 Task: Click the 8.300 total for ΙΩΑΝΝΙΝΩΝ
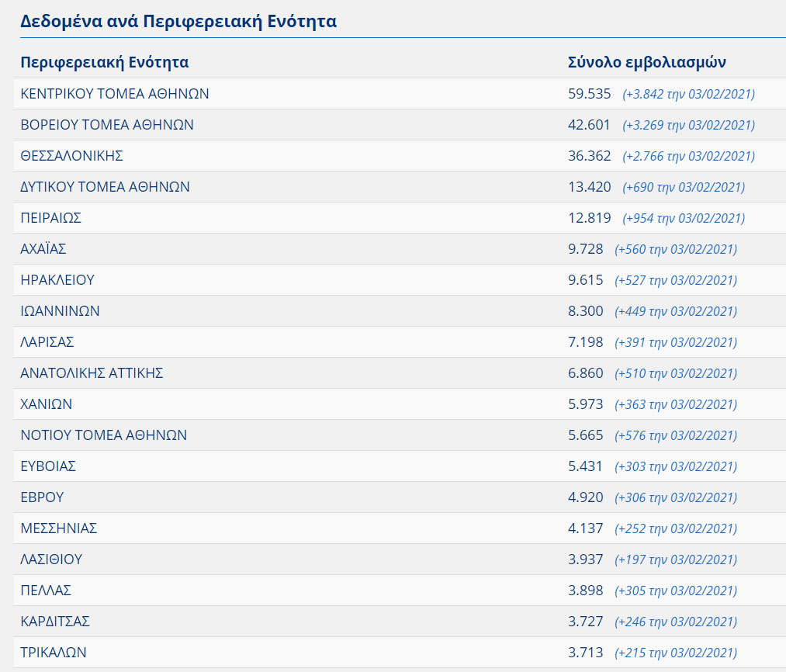[x=585, y=311]
